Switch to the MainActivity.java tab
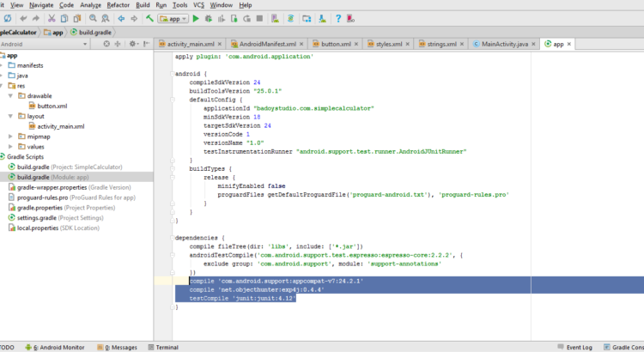Image resolution: width=644 pixels, height=352 pixels. [504, 44]
